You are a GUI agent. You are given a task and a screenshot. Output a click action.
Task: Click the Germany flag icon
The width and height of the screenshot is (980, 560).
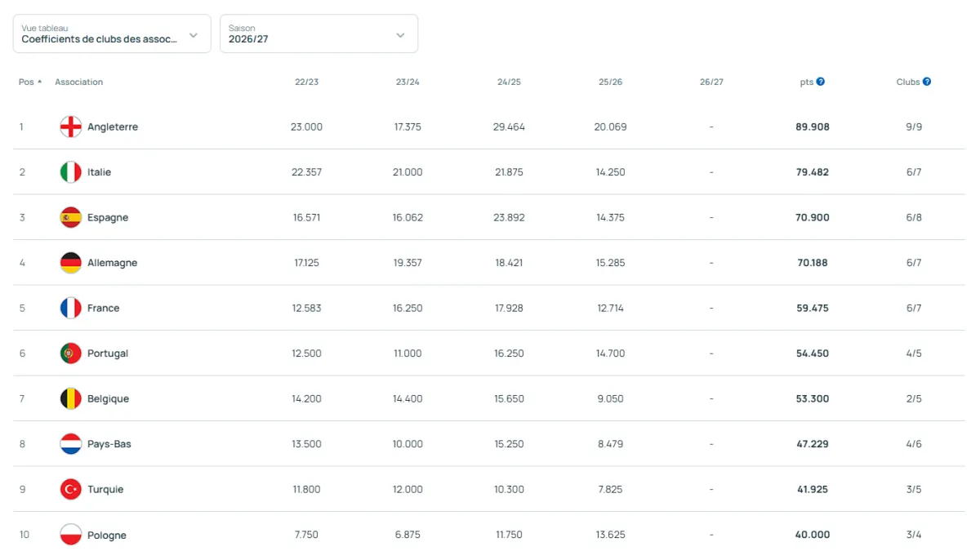click(x=71, y=263)
